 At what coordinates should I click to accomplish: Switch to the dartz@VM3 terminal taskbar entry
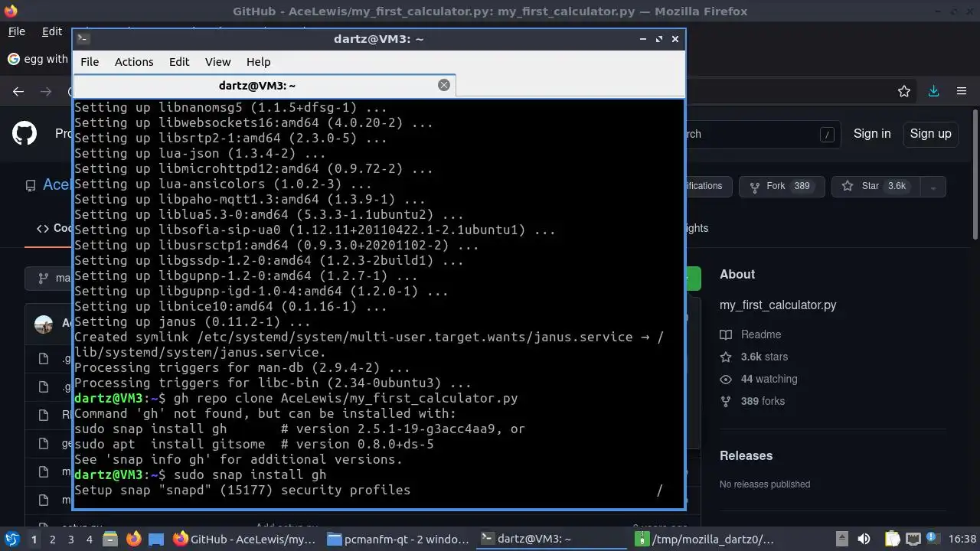point(553,540)
